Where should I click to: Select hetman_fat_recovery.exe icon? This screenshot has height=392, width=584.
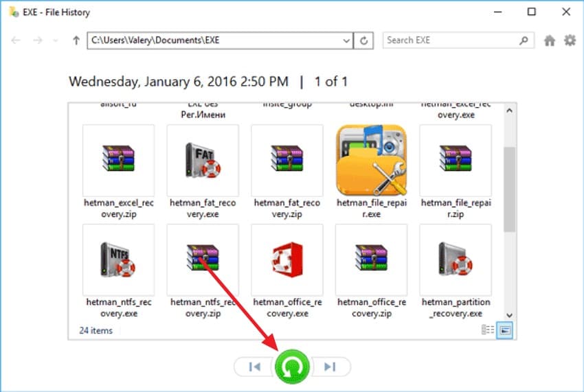[x=203, y=160]
